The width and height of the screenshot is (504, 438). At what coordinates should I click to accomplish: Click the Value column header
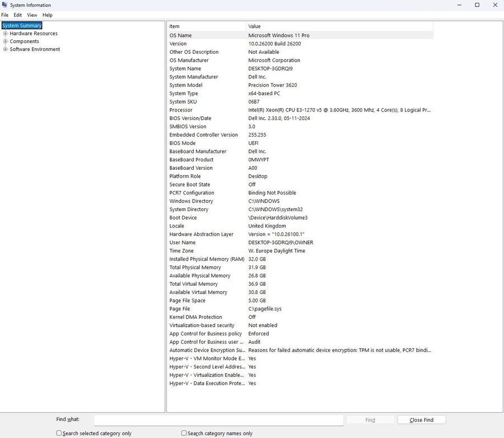(x=339, y=26)
